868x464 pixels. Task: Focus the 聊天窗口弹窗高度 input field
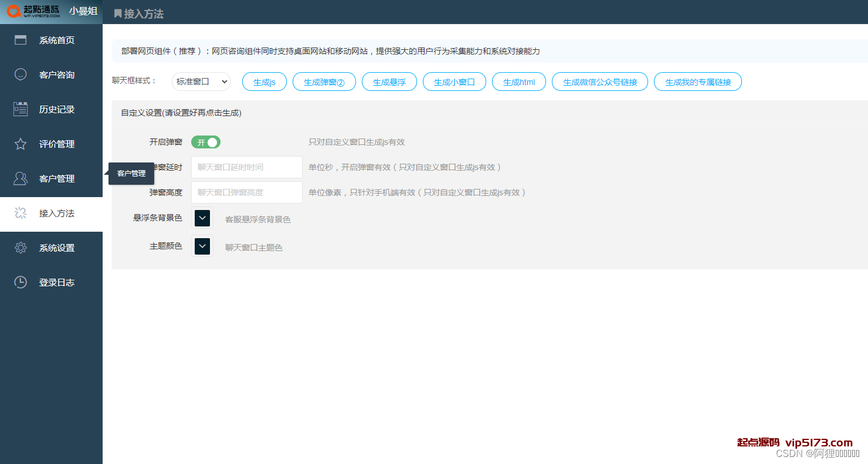click(x=247, y=192)
